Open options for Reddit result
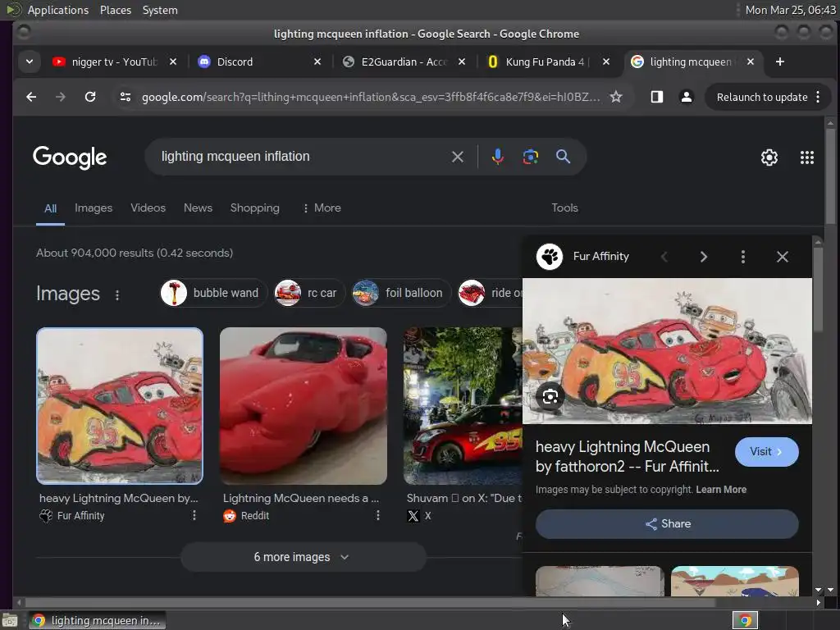Viewport: 840px width, 630px height. pos(377,515)
